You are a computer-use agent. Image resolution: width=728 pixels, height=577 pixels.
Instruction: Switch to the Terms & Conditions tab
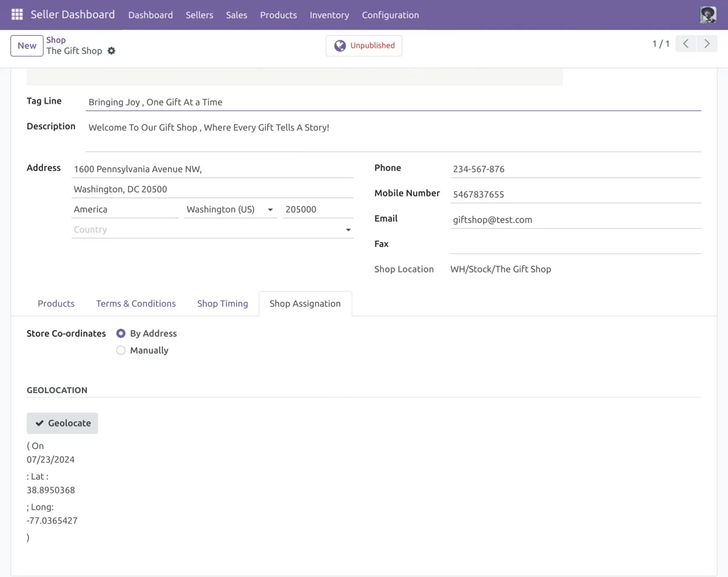click(136, 303)
